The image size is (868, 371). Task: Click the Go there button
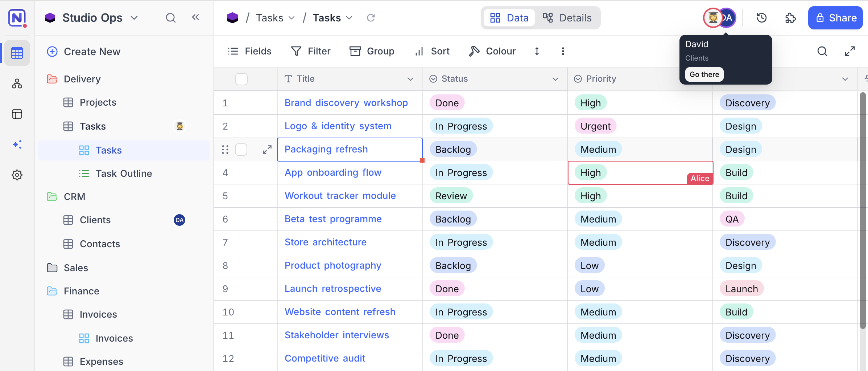(x=704, y=74)
